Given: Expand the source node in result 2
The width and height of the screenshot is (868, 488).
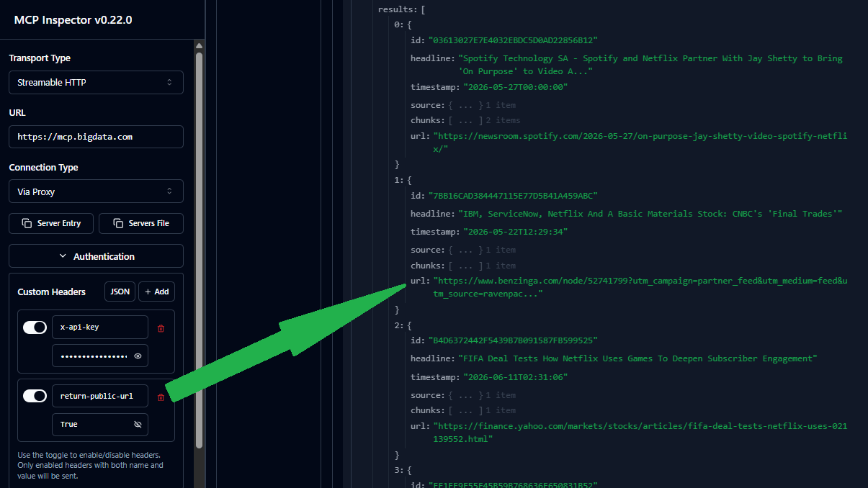Looking at the screenshot, I should (463, 395).
